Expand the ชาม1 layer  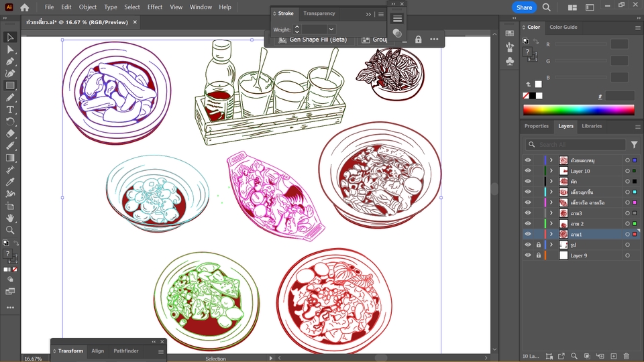tap(551, 234)
